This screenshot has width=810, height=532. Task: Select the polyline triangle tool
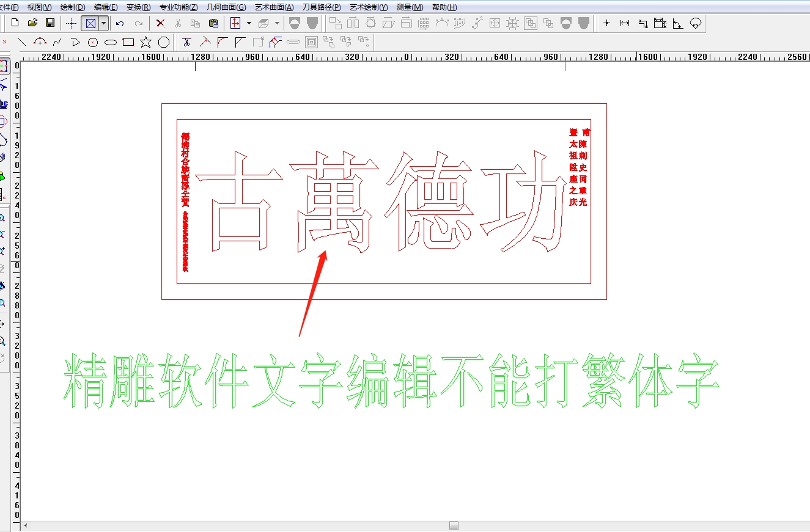coord(75,42)
